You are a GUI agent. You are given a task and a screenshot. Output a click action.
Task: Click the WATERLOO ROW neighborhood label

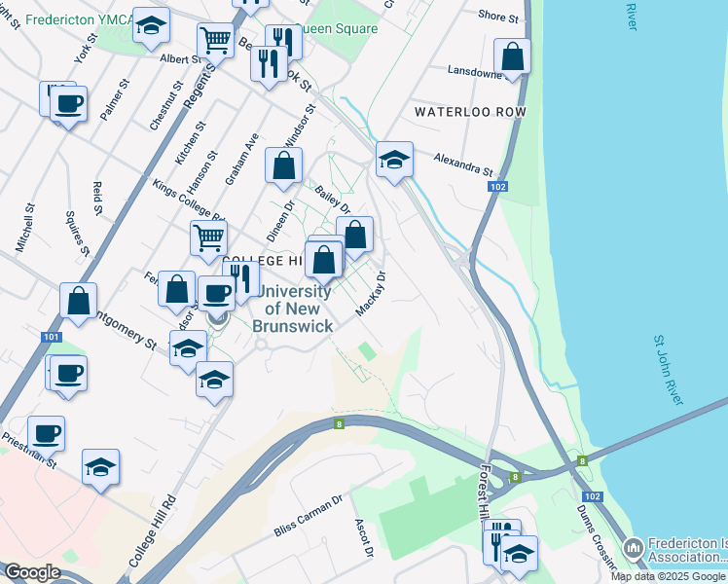pyautogui.click(x=470, y=112)
